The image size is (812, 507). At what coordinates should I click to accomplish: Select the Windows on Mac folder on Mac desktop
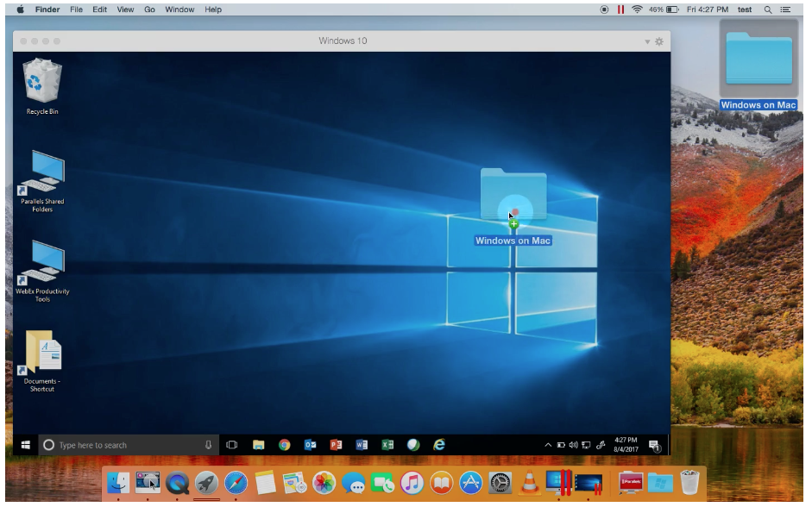tap(758, 66)
